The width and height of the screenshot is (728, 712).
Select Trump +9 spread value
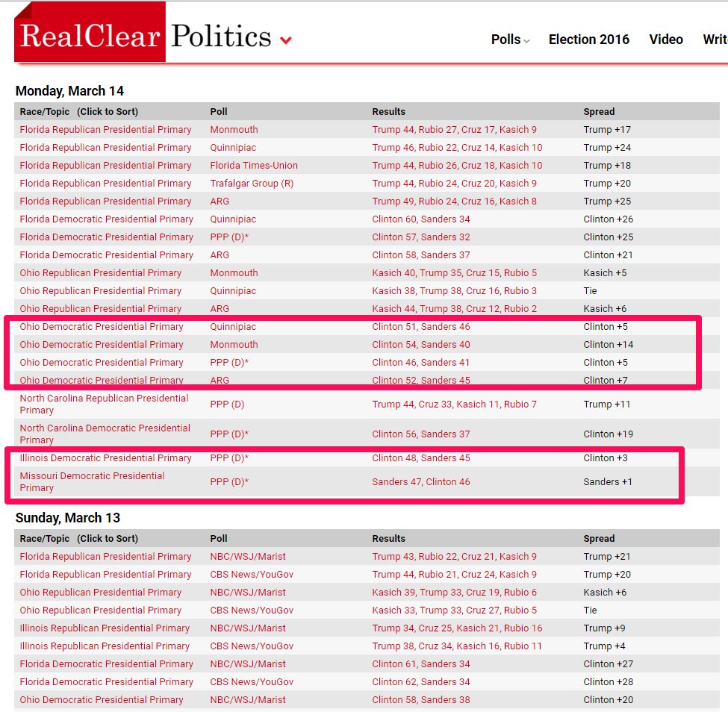[604, 628]
